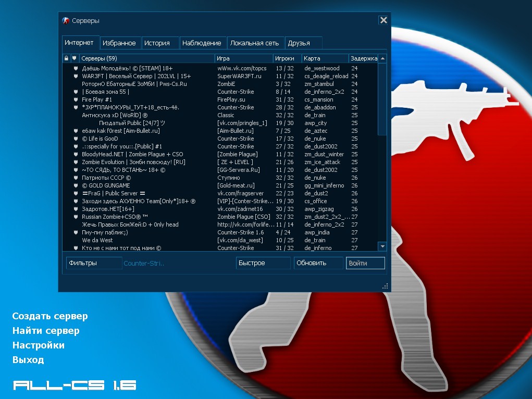532x399 pixels.
Task: Click the Counter-Stri.. filter label
Action: click(144, 263)
